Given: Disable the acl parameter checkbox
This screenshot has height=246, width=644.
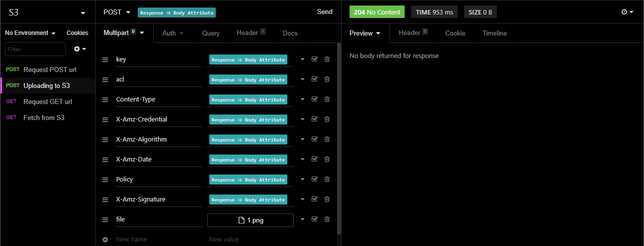Looking at the screenshot, I should tap(314, 79).
